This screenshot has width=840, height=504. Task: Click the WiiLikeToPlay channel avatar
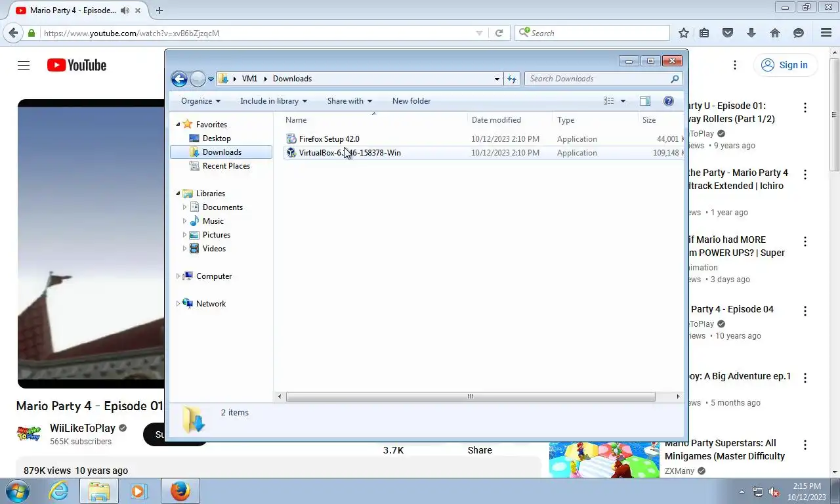pos(28,433)
